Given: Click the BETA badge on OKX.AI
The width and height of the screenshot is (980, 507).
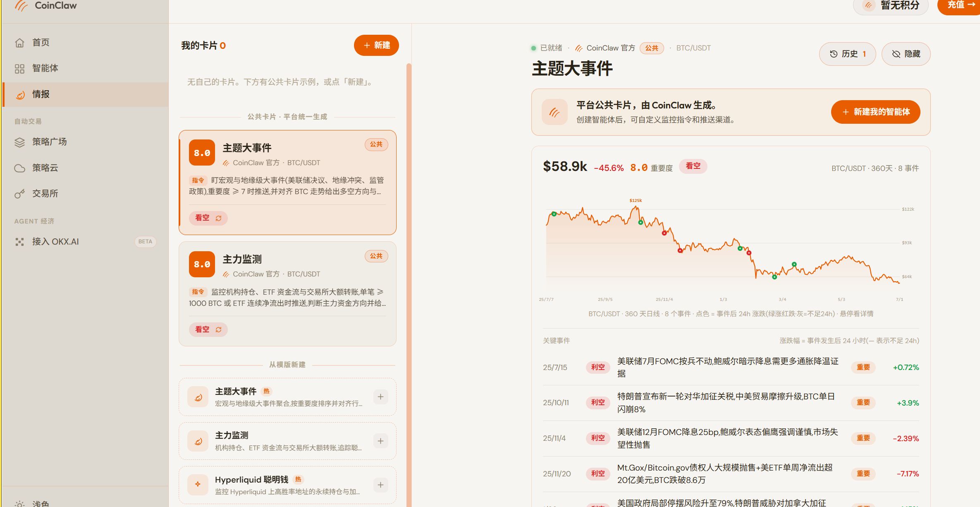Looking at the screenshot, I should coord(145,242).
